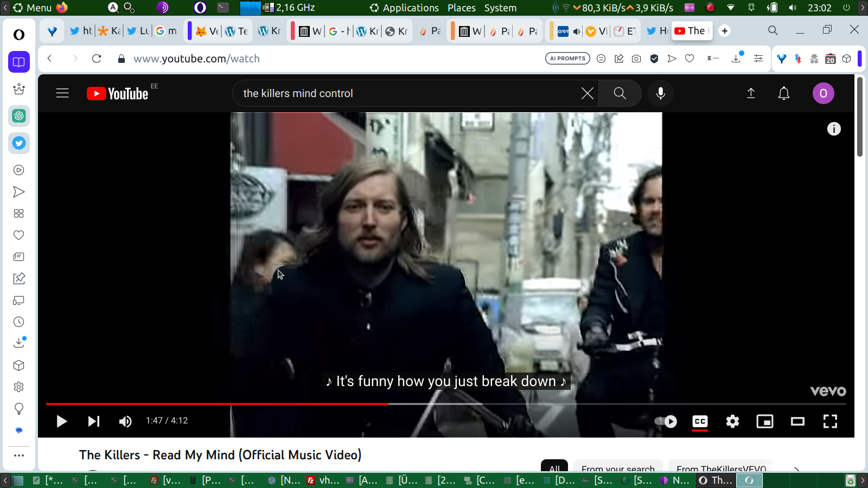Open the ad blocker shield icon

pyautogui.click(x=654, y=59)
